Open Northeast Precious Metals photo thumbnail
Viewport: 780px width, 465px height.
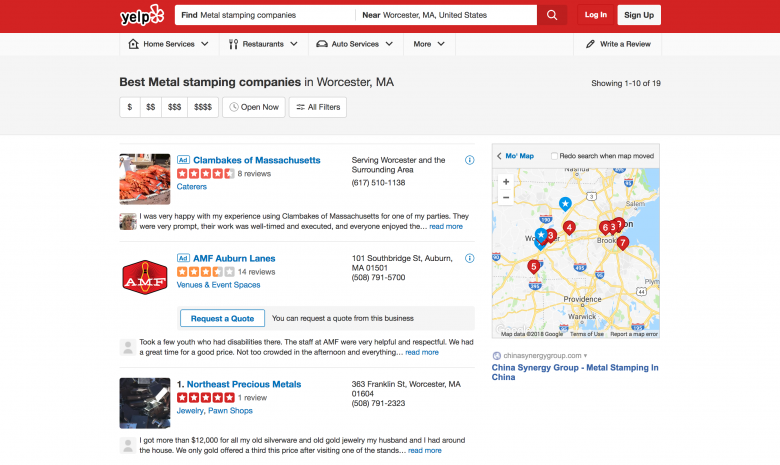[x=145, y=403]
